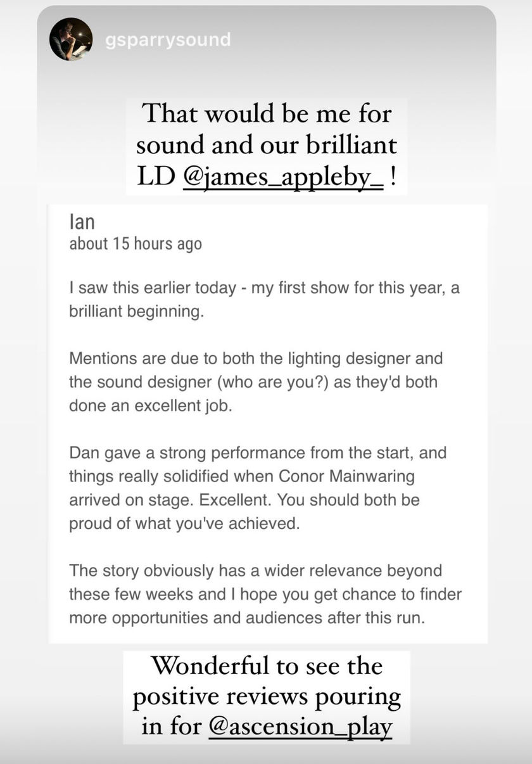Viewport: 532px width, 764px height.
Task: Tap the "That would be me for" caption line
Action: pos(267,115)
